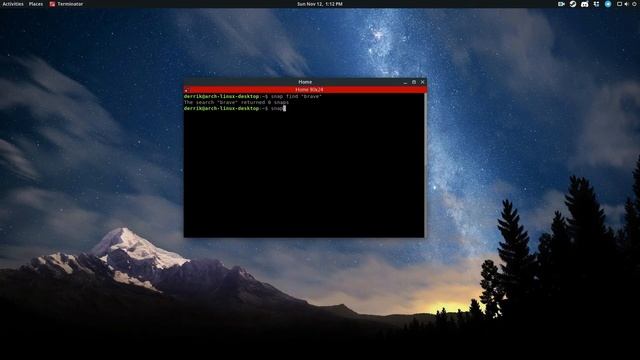Click the Terminator group icon in red titlebar
The width and height of the screenshot is (640, 360).
[187, 90]
